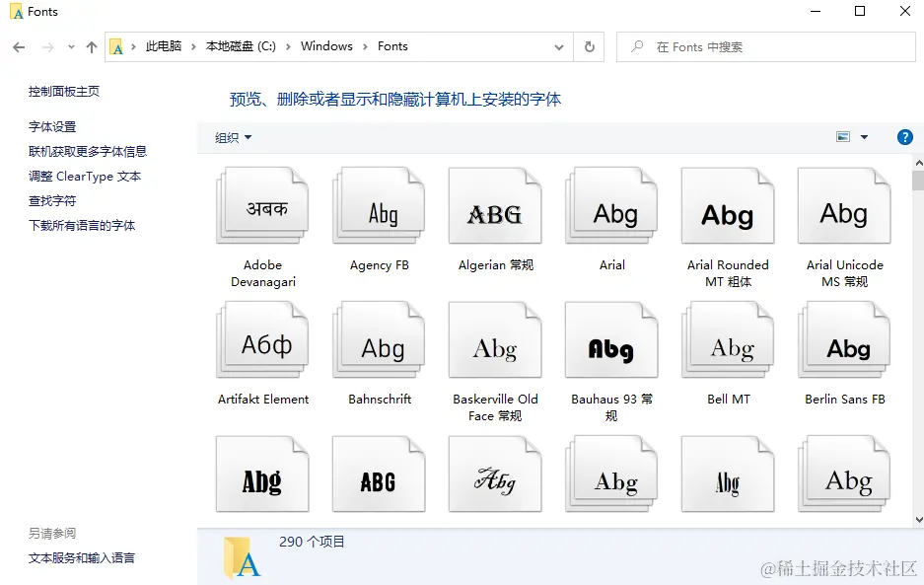Select the Bahnschrift font icon
924x585 pixels.
pyautogui.click(x=379, y=339)
